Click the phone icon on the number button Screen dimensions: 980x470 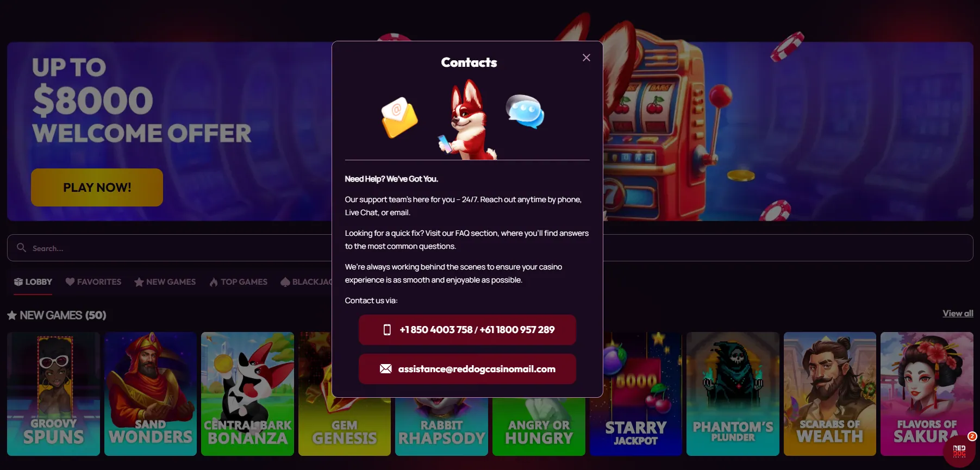[x=387, y=330]
